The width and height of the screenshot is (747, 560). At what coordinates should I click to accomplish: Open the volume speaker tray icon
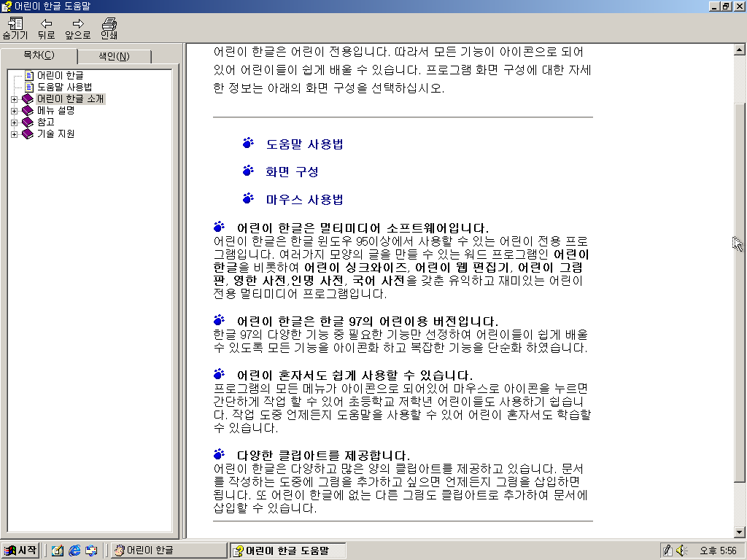(x=682, y=551)
